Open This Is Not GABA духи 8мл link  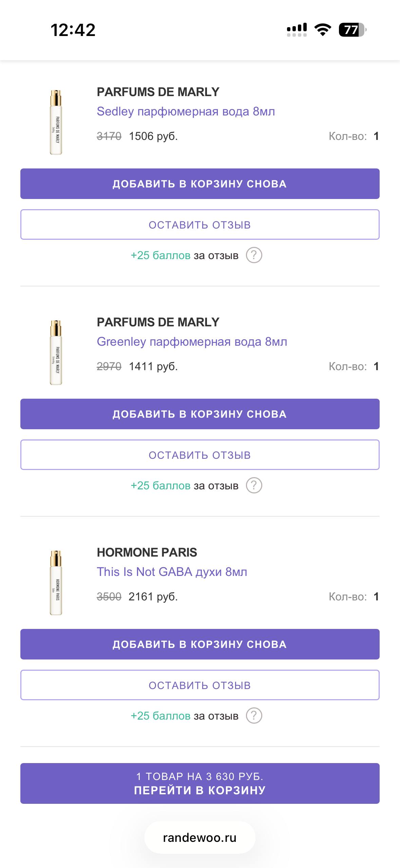pos(172,572)
